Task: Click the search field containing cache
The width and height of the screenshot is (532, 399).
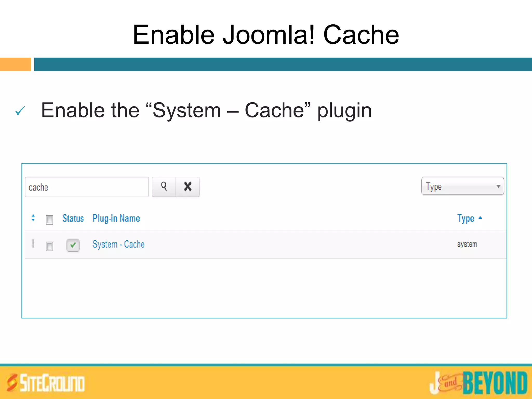Action: click(87, 187)
